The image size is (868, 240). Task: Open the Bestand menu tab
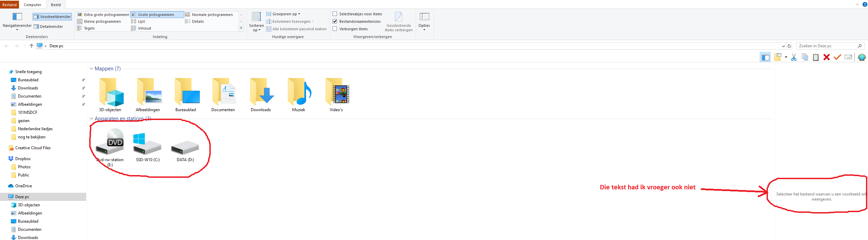coord(10,5)
